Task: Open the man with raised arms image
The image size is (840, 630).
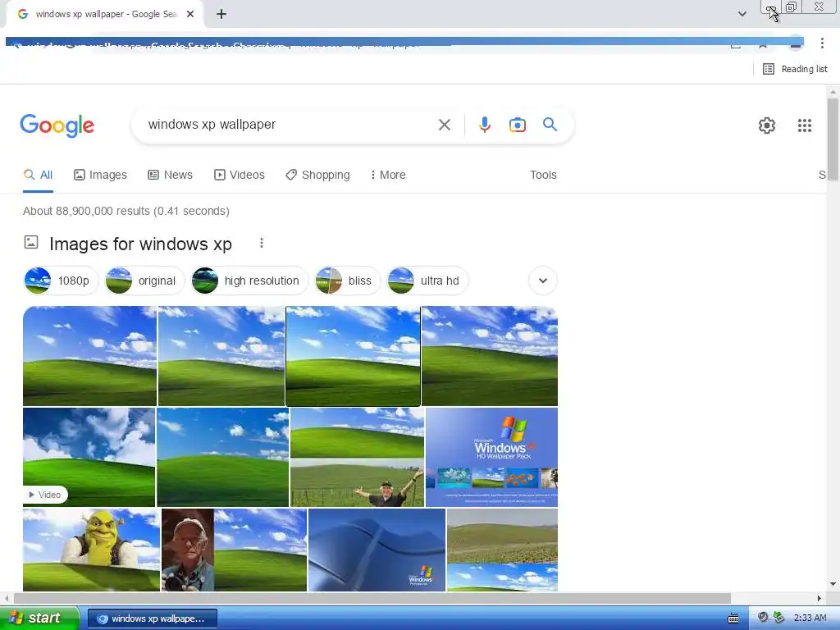Action: (357, 457)
